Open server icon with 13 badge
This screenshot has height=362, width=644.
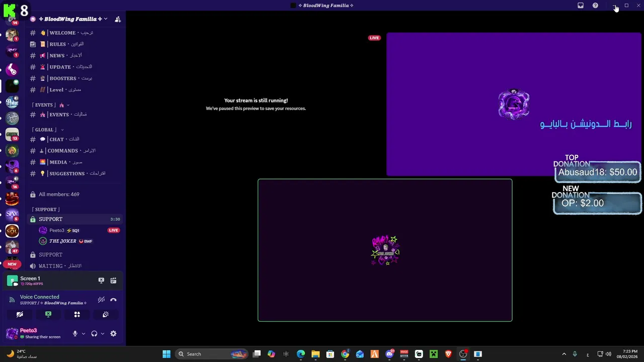point(12,134)
